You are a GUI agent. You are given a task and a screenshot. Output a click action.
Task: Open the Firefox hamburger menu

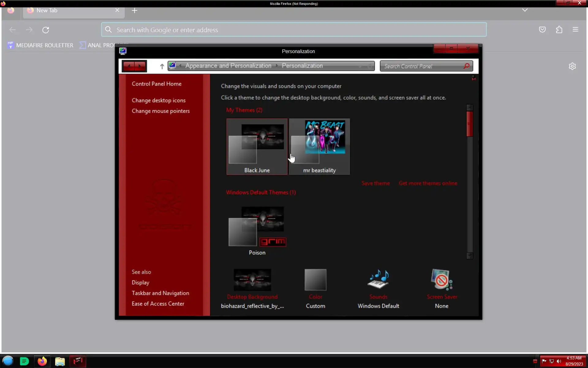575,30
